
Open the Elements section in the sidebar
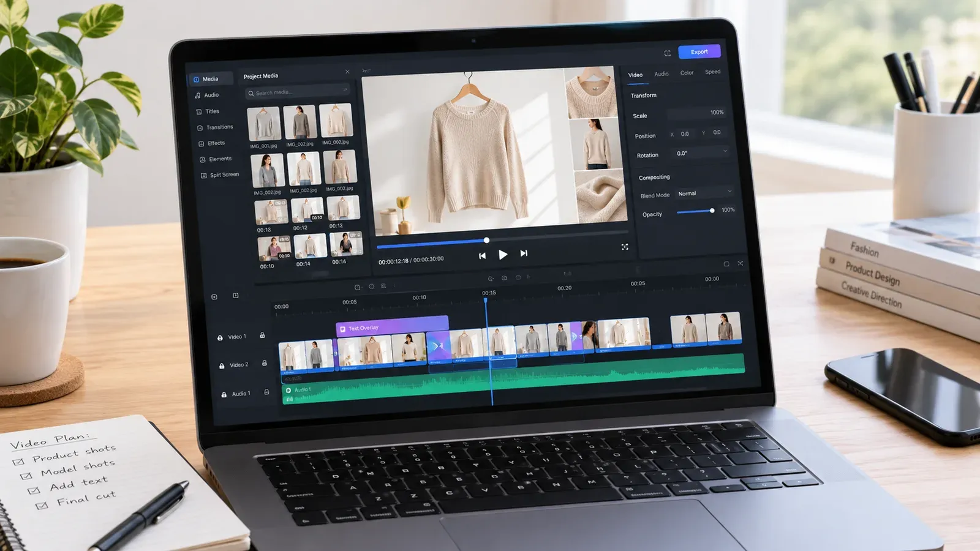216,159
